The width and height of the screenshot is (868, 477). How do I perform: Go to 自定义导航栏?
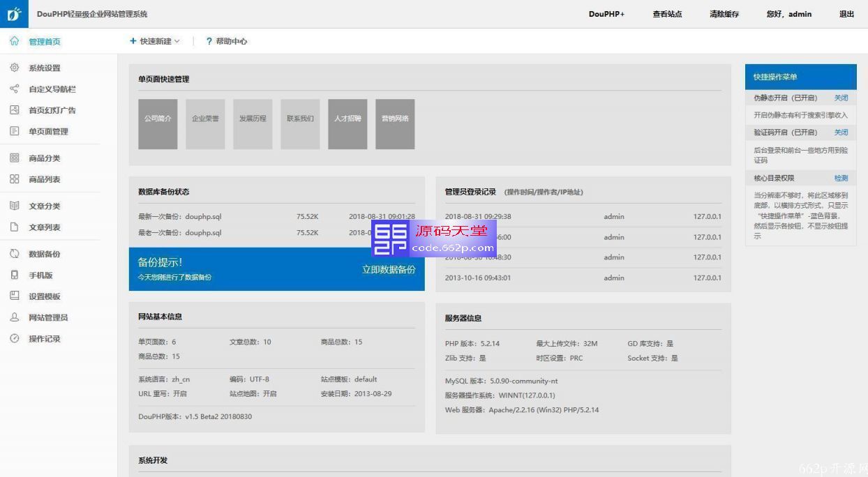(52, 89)
